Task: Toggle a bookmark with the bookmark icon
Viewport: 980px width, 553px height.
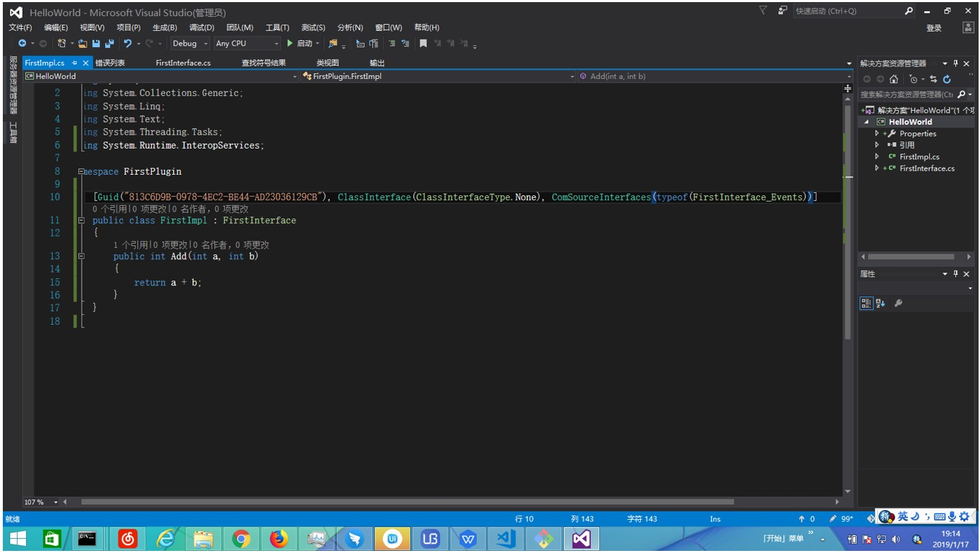Action: (x=423, y=44)
